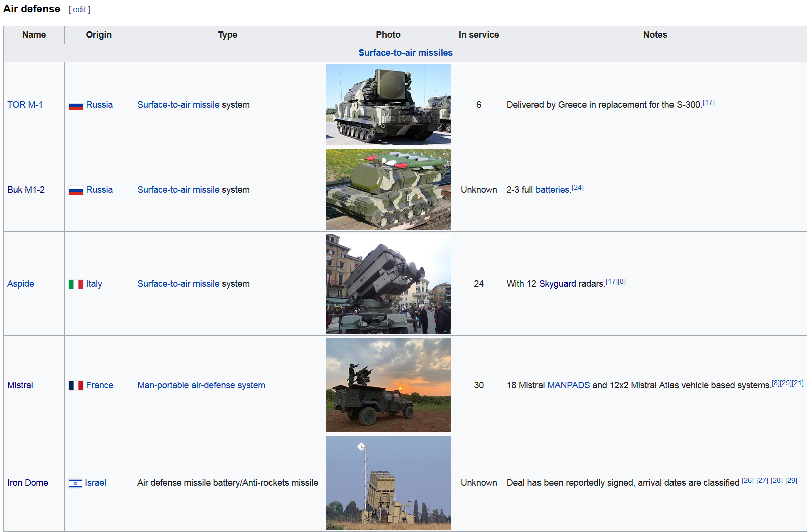Open citation [8] in Mistral notes
Image resolution: width=807 pixels, height=532 pixels.
coord(776,383)
